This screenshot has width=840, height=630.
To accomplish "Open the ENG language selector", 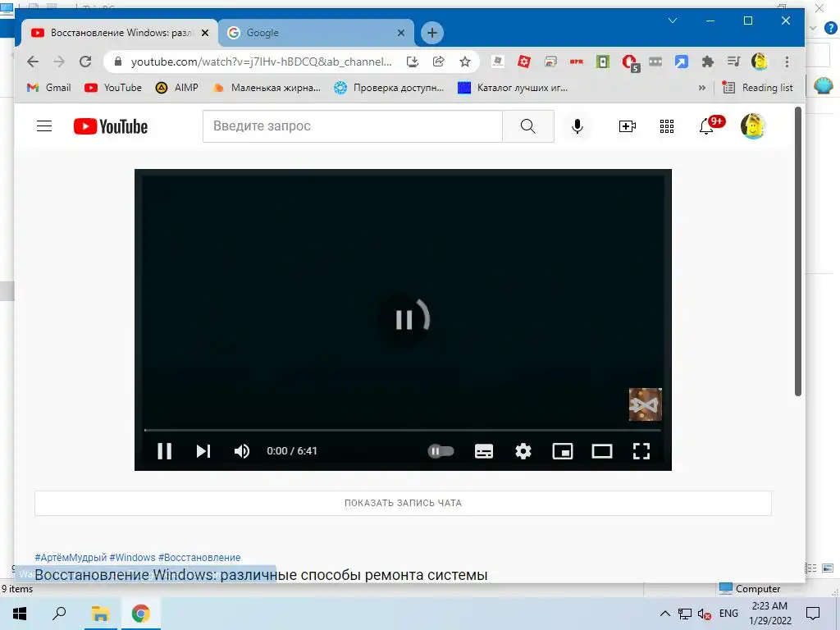I will point(728,614).
